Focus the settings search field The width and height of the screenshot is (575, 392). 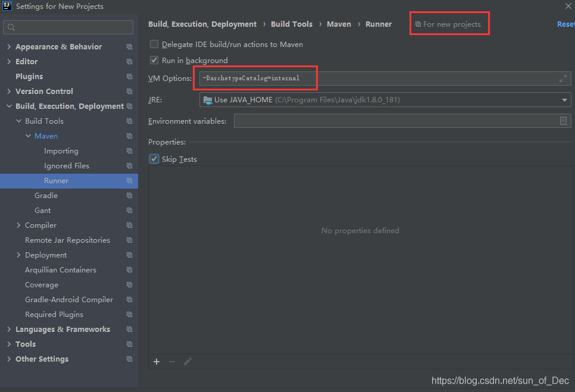point(68,27)
